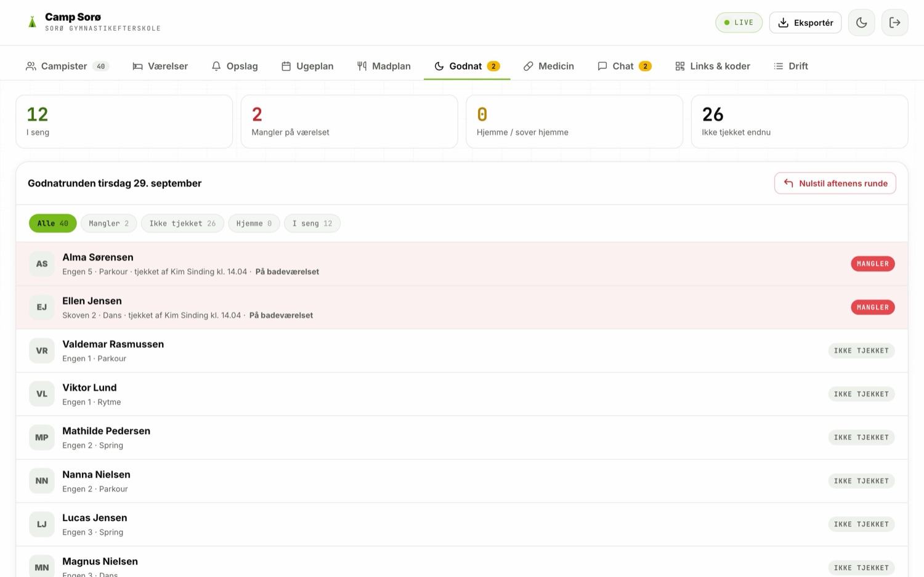Select the Alle 40 filter chip
924x577 pixels.
pyautogui.click(x=52, y=224)
